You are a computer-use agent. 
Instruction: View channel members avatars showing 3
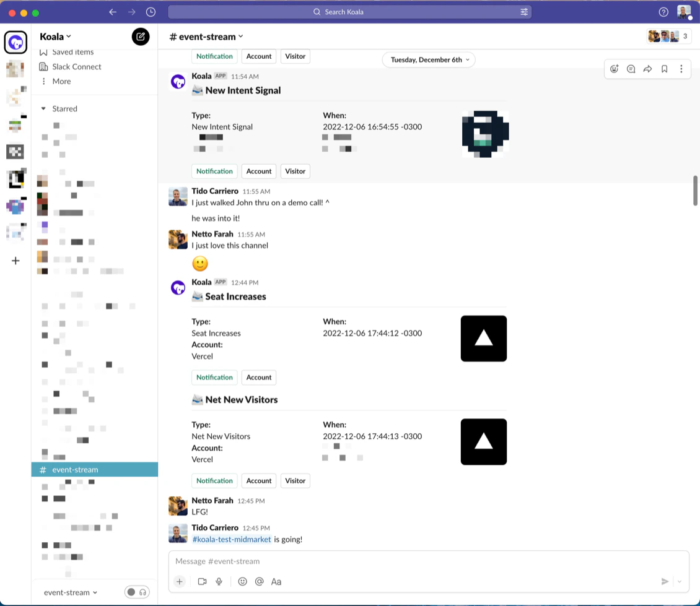pos(669,36)
